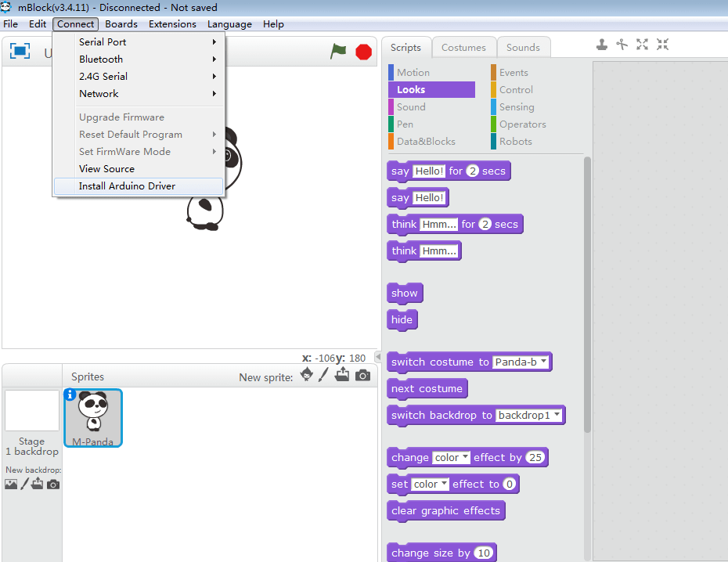Choose backdrop from library icon
Screen dimensions: 728x562
click(x=11, y=485)
